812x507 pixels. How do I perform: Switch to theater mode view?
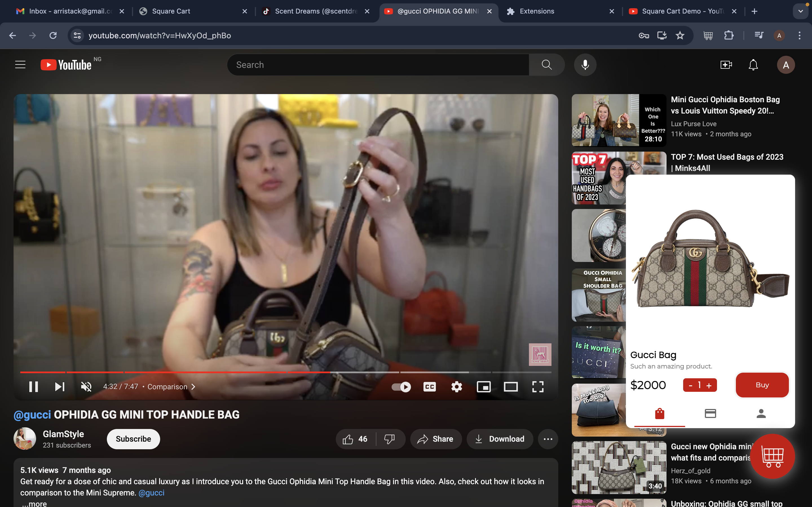tap(510, 387)
